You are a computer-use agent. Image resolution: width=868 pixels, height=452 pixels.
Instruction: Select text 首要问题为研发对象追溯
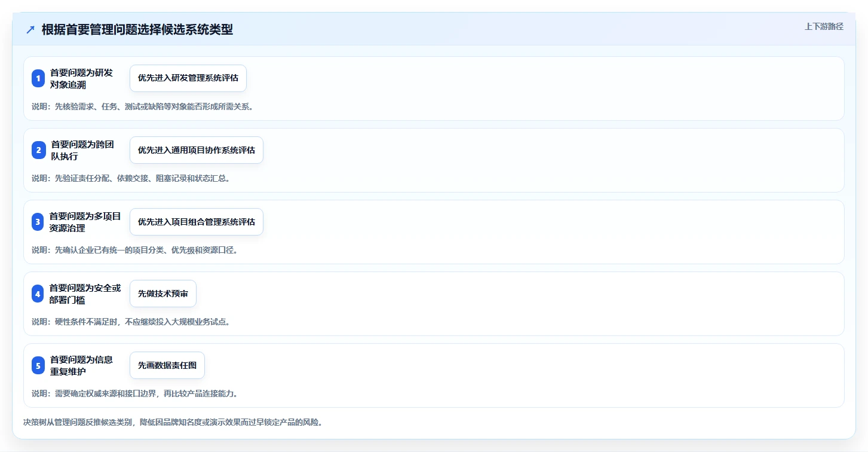click(81, 78)
